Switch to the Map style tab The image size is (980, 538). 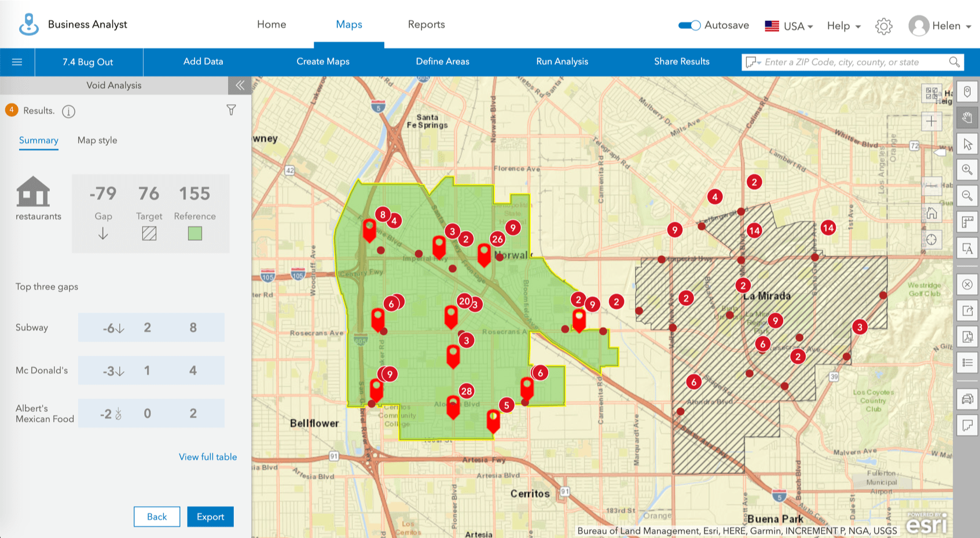click(x=97, y=140)
